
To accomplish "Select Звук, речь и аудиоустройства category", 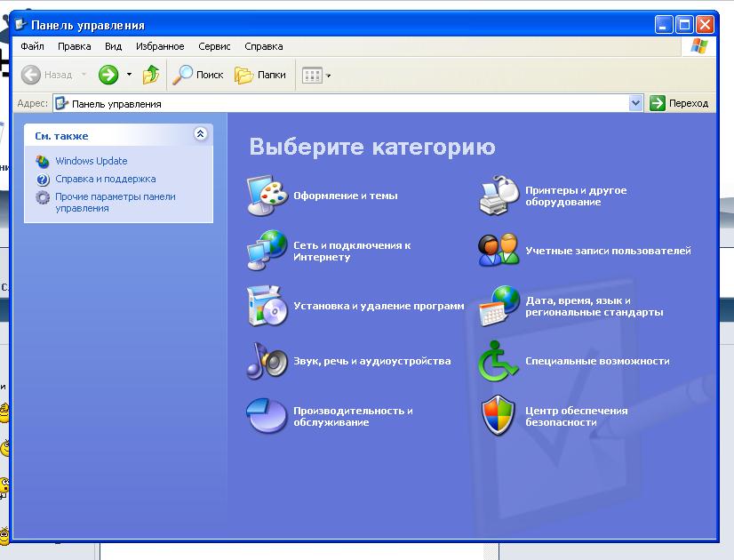I will click(372, 361).
